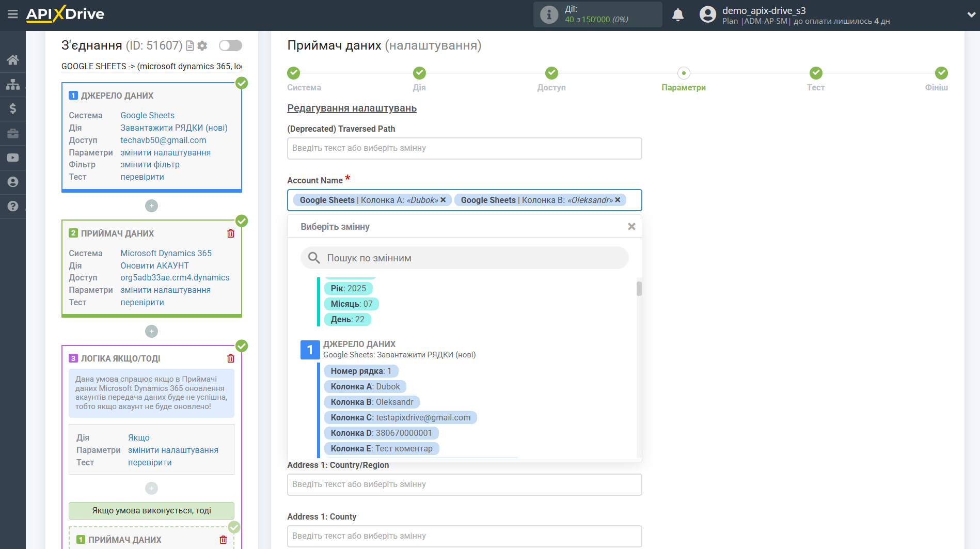This screenshot has height=549, width=980.
Task: Open the connections sitemap sidebar icon
Action: 13,84
